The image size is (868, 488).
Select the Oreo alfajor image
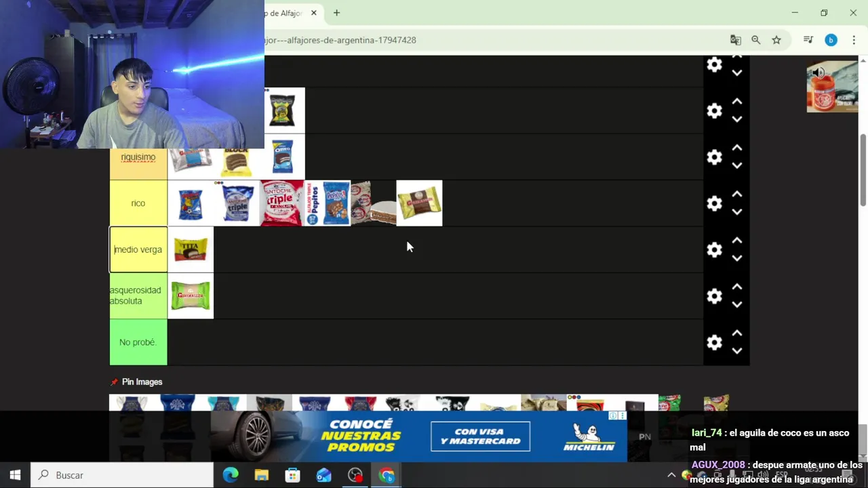click(x=283, y=157)
